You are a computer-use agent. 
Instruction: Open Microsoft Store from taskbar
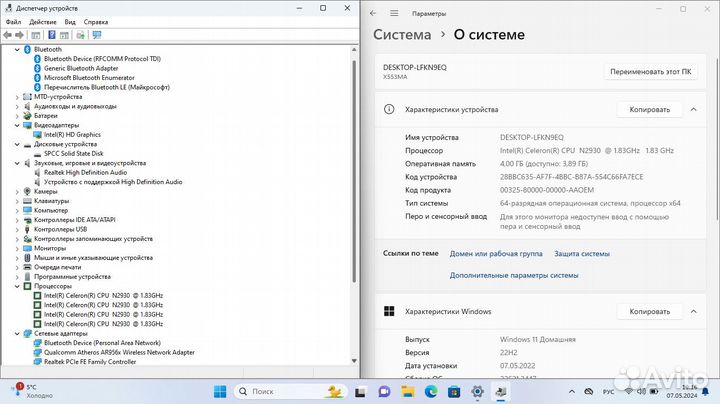(x=454, y=392)
